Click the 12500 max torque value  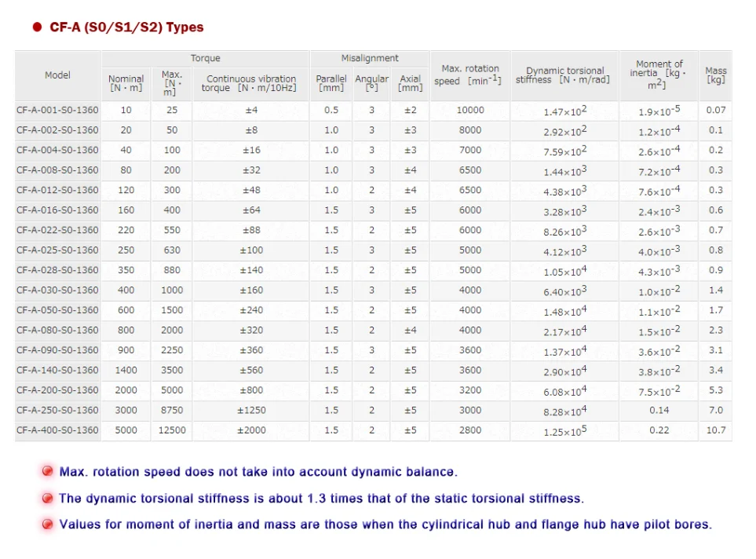(172, 430)
